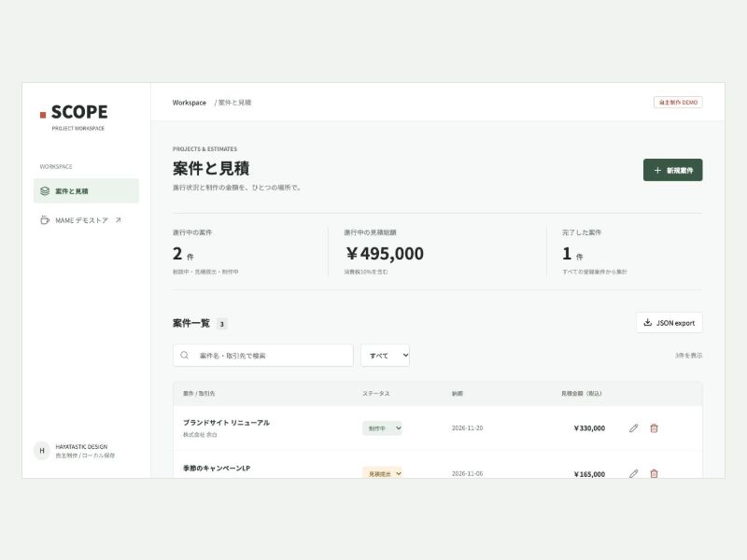The height and width of the screenshot is (560, 747).
Task: Click the coffee cup icon beside MAME
Action: [x=45, y=220]
